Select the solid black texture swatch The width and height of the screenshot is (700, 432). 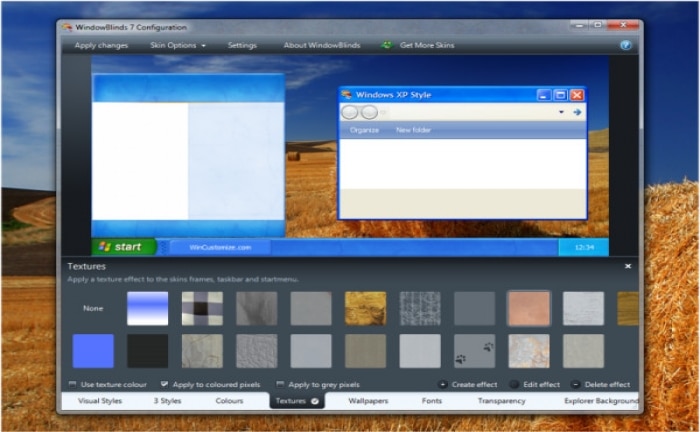click(x=147, y=351)
